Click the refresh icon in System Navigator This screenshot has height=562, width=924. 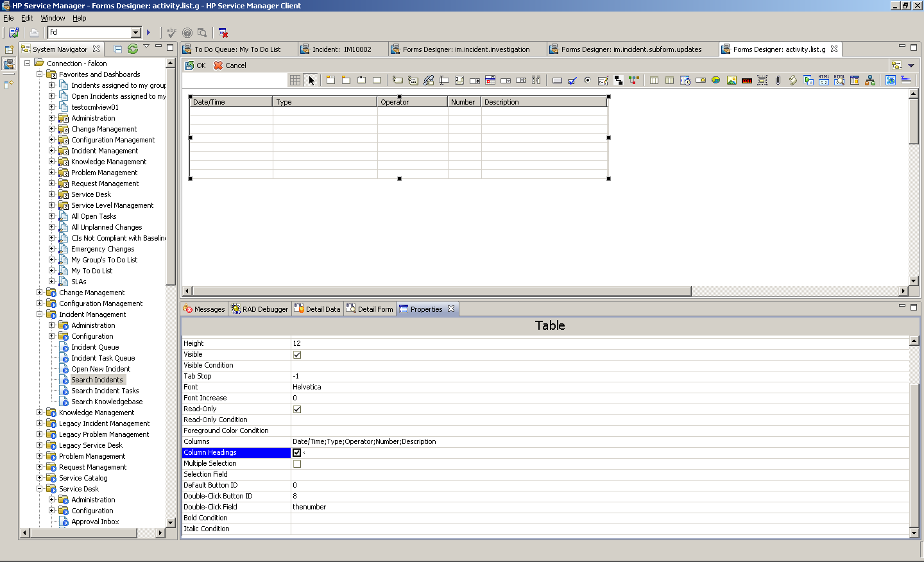133,49
